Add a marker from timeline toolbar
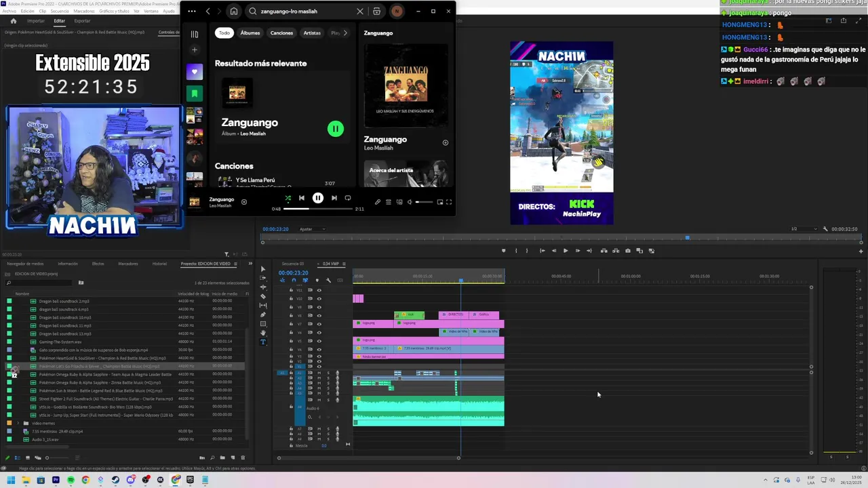This screenshot has width=868, height=488. click(317, 281)
